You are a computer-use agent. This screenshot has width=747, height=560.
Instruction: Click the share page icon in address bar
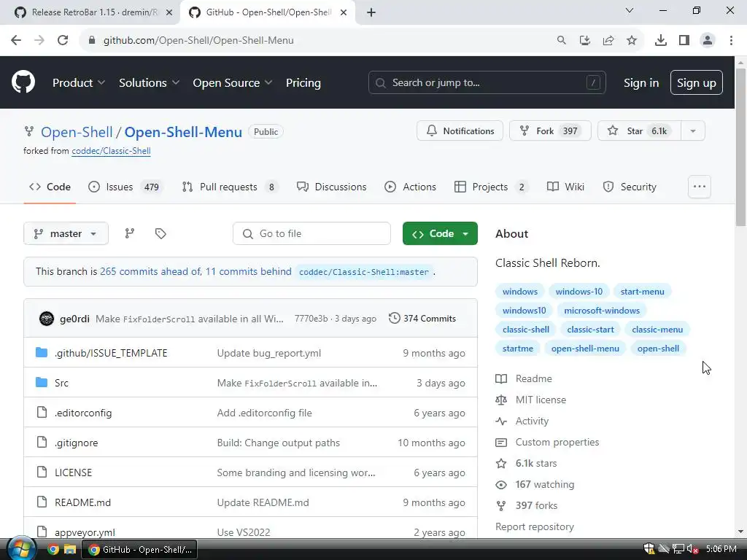(608, 41)
